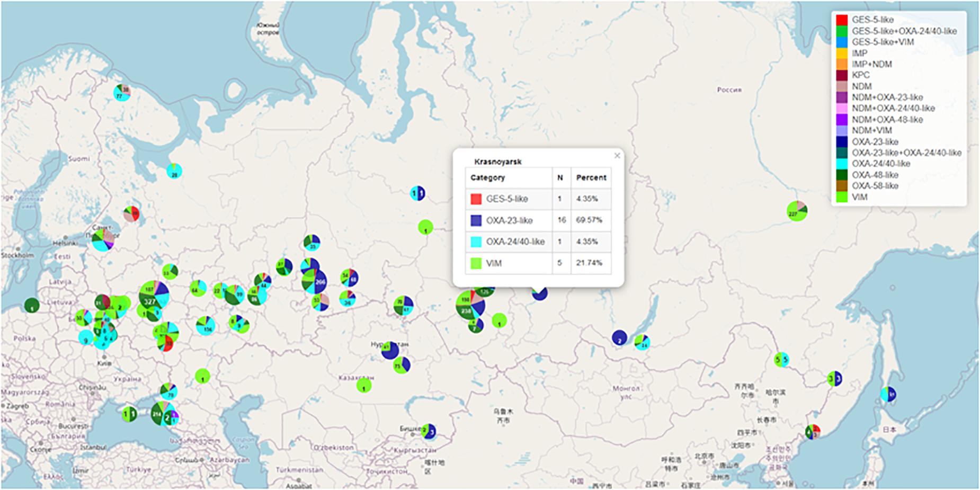Screen dimensions: 980x490
Task: Click the cyan marker labeled 9 near Polska
Action: click(86, 337)
